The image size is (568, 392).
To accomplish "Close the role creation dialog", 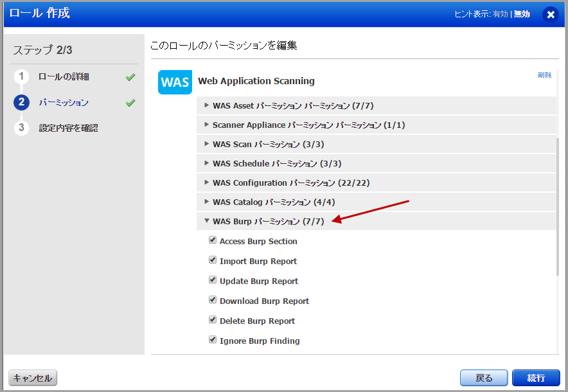I will (551, 14).
